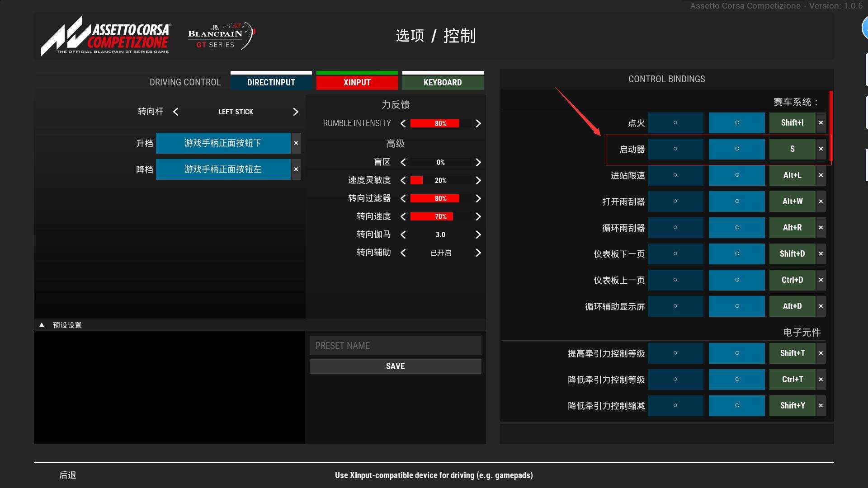Increase RUMBLE INTENSITY with right arrow
This screenshot has height=488, width=868.
coord(478,123)
